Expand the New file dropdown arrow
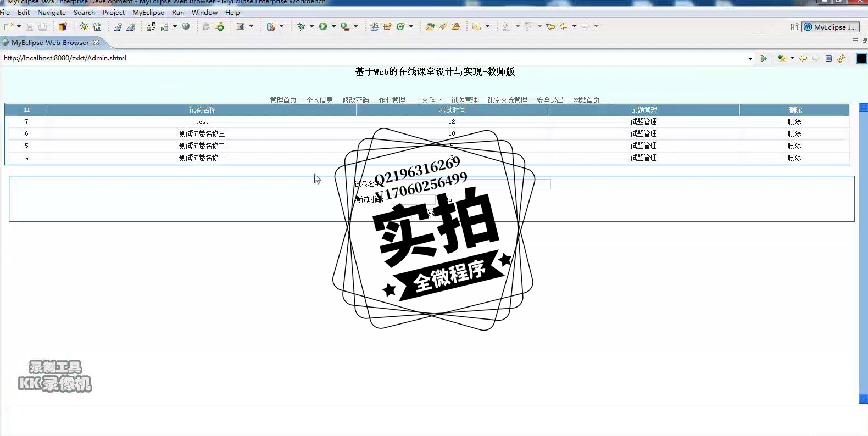Image resolution: width=868 pixels, height=436 pixels. coord(19,26)
